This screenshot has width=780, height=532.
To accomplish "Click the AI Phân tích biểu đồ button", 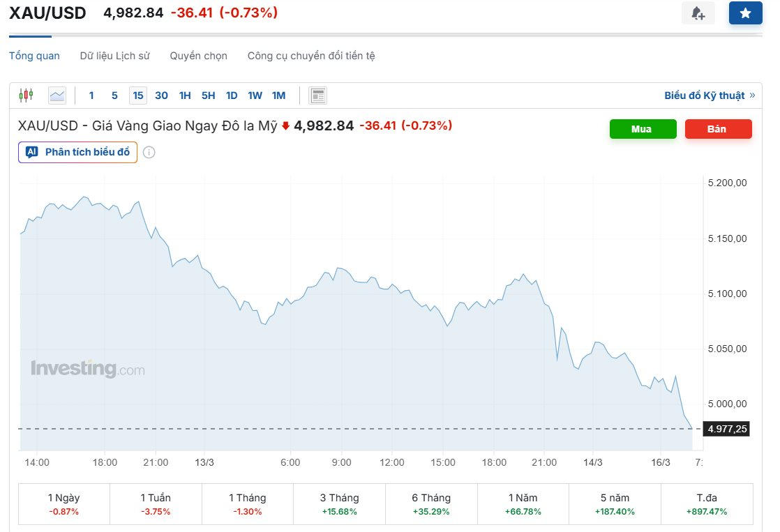I will pos(78,152).
